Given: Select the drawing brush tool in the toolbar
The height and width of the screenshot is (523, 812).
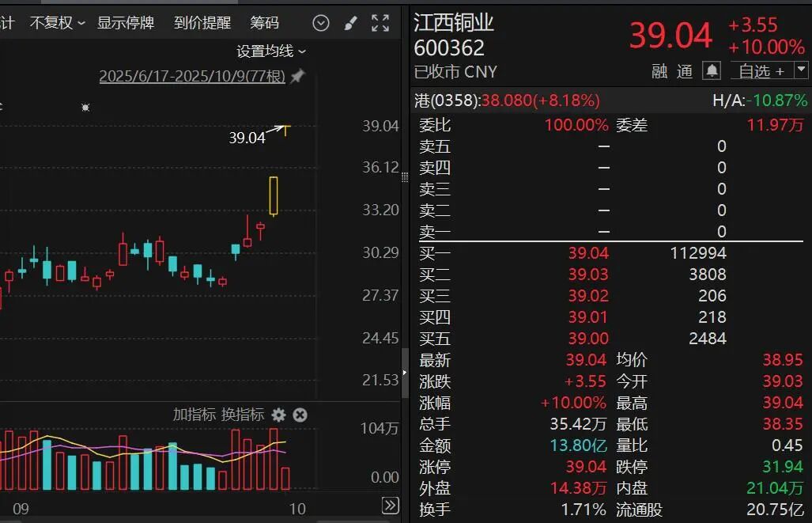Looking at the screenshot, I should [x=350, y=23].
